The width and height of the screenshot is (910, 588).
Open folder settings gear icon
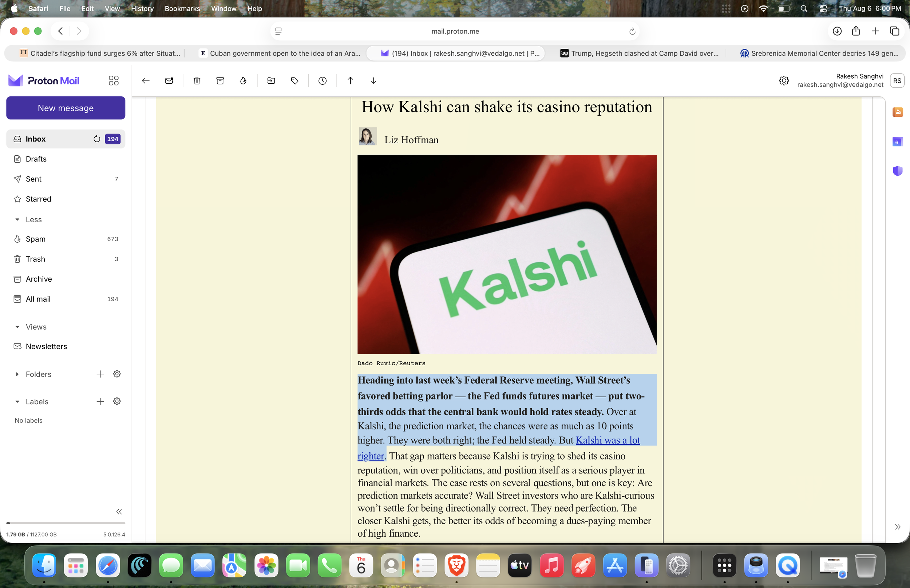pyautogui.click(x=117, y=374)
